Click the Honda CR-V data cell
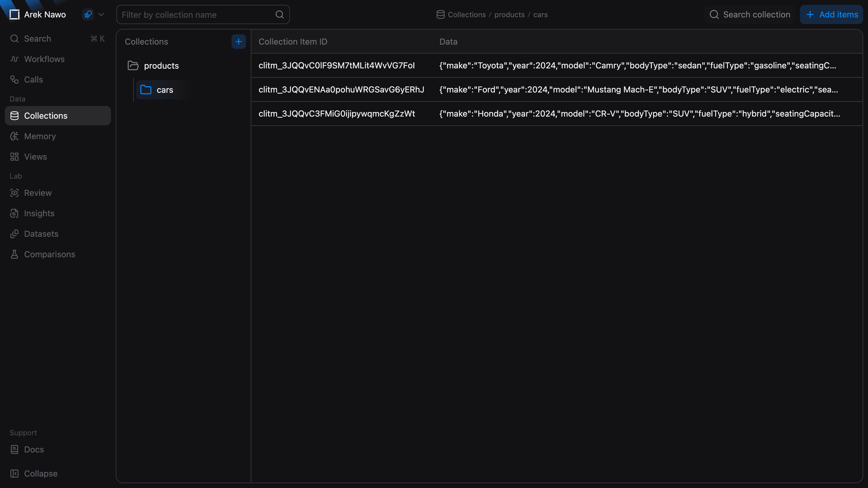This screenshot has height=488, width=868. point(640,114)
